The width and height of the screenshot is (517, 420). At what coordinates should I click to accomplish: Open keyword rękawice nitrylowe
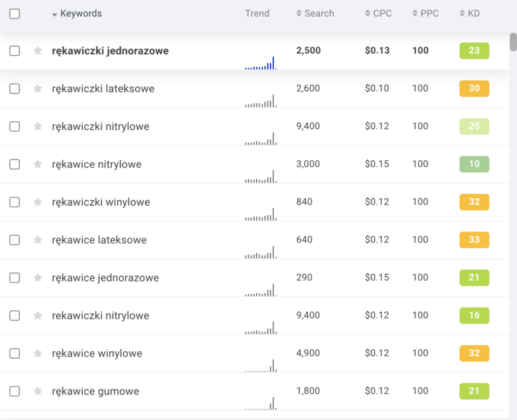coord(97,164)
